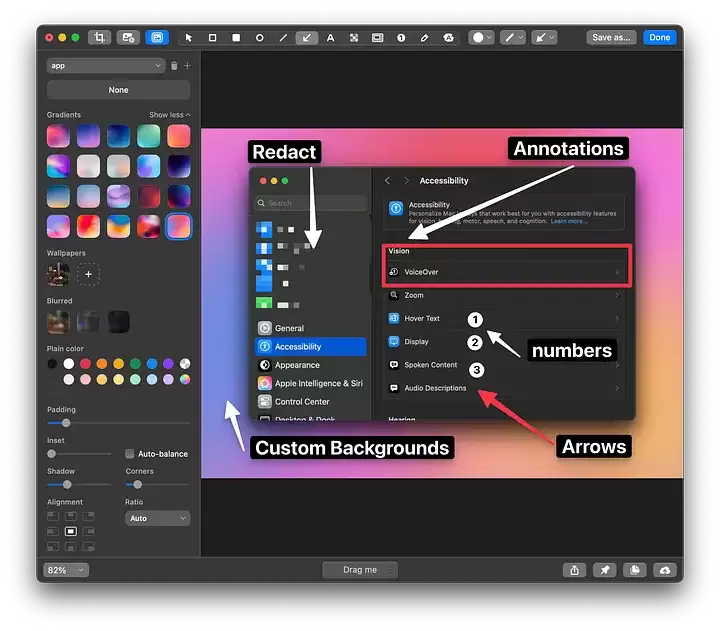Open the Ratio Auto dropdown
Viewport: 720px width, 631px height.
click(157, 518)
